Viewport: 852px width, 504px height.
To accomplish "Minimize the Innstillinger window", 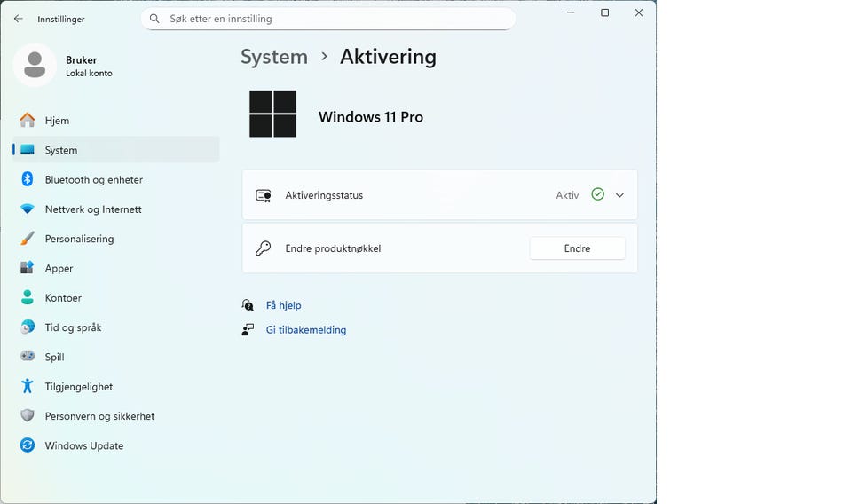I will pos(571,12).
